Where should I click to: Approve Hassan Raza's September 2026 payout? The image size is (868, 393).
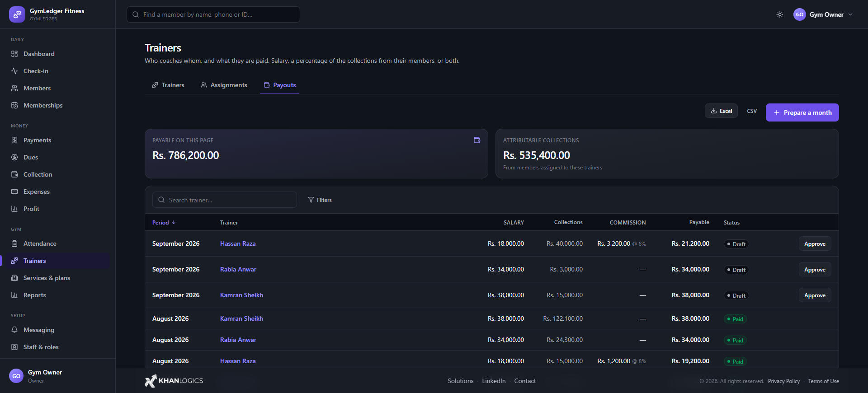point(815,244)
